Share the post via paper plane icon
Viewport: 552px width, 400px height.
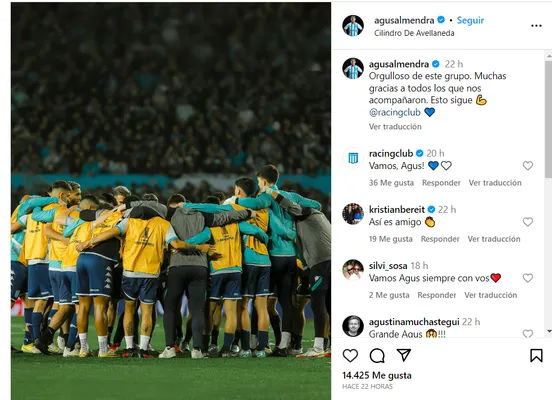(x=404, y=355)
